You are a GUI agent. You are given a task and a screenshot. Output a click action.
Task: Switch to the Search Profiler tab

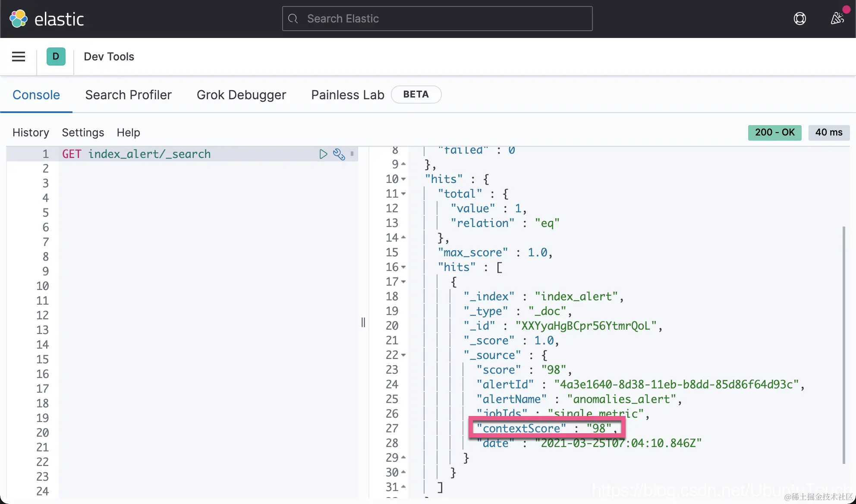click(x=128, y=95)
